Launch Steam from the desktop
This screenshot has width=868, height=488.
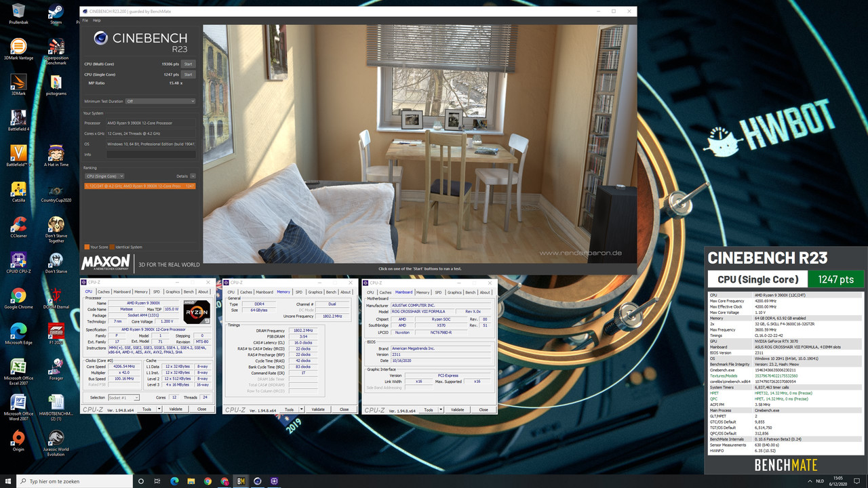(56, 10)
